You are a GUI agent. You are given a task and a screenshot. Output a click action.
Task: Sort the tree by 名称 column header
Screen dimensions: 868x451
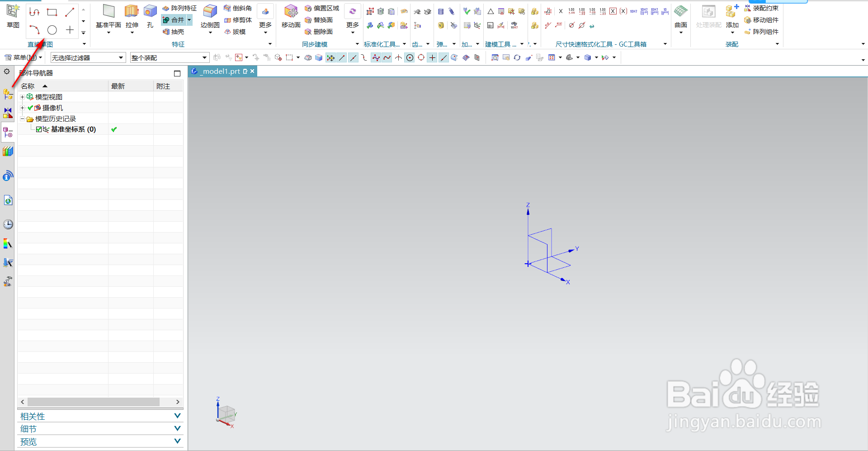(63, 86)
